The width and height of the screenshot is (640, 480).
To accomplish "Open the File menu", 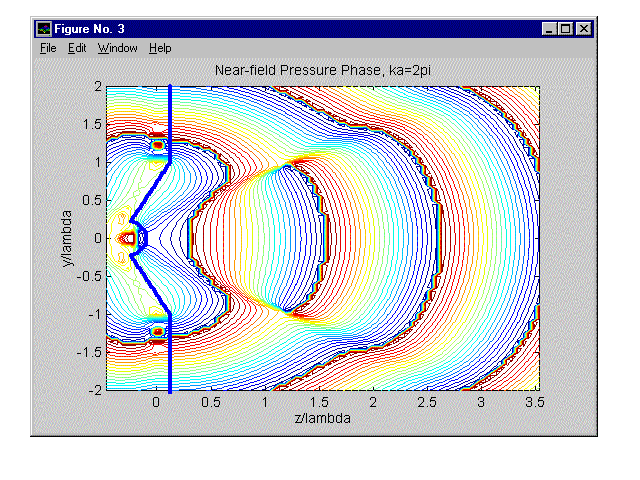I will [48, 48].
